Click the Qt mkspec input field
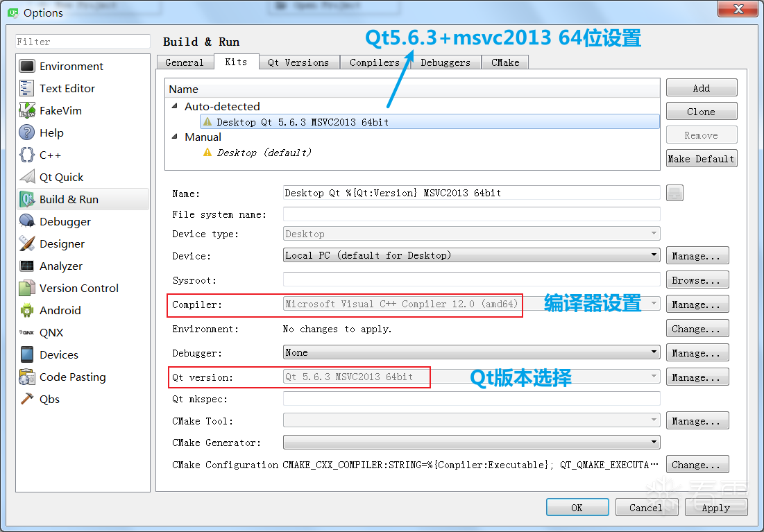The image size is (764, 532). coord(471,399)
